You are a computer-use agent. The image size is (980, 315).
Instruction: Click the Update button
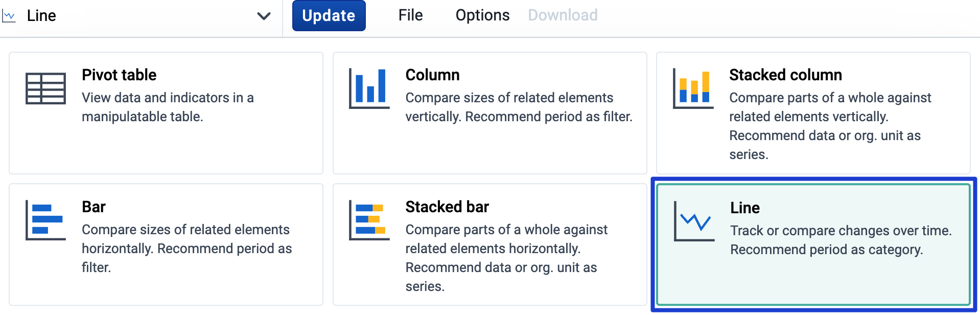pos(329,16)
